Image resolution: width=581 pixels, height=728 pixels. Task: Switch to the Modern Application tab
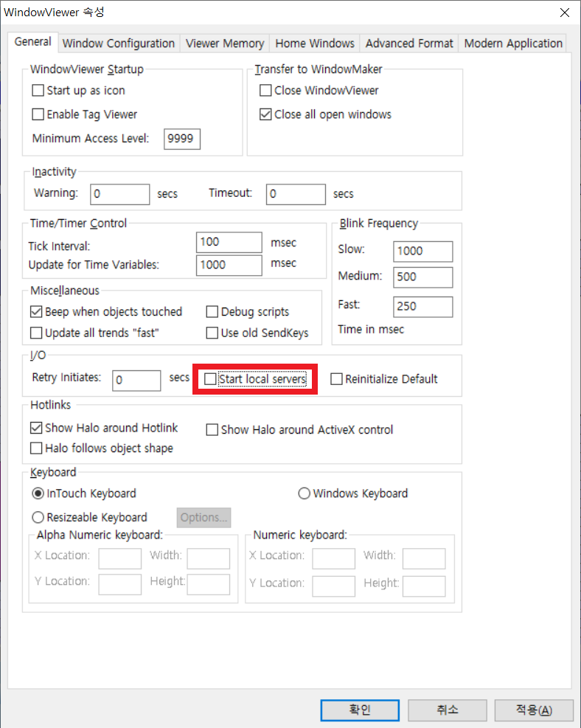point(512,44)
